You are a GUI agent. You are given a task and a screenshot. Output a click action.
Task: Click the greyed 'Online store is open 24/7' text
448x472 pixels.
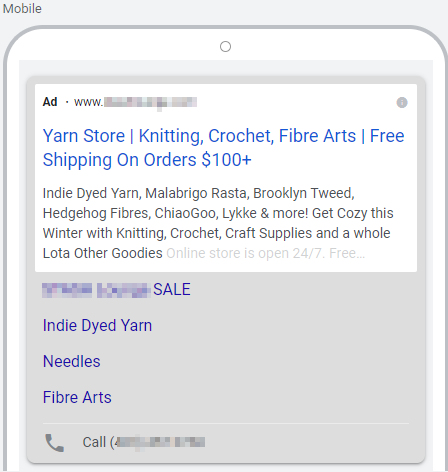pyautogui.click(x=266, y=253)
